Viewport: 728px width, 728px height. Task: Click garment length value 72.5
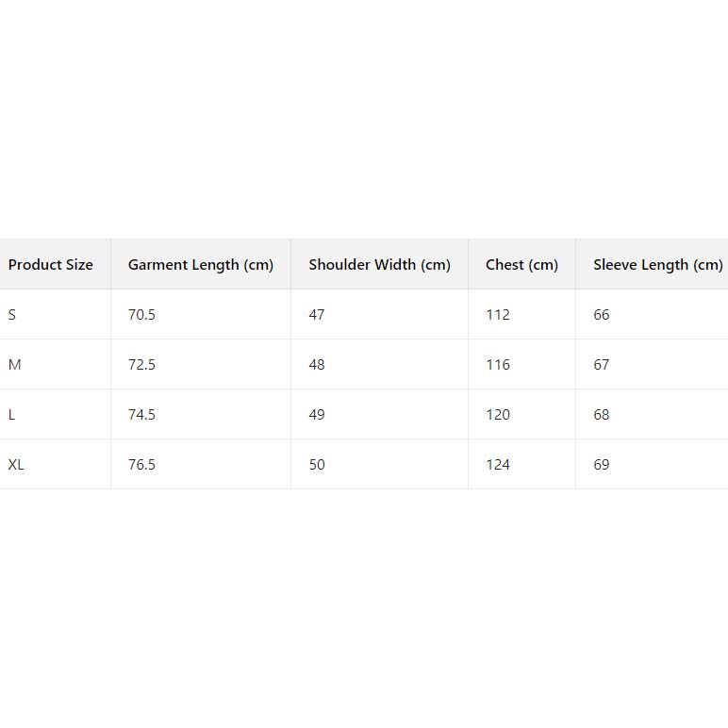pyautogui.click(x=141, y=365)
